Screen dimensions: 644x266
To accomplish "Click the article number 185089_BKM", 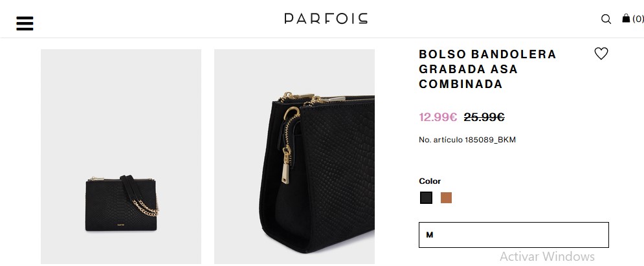I will pyautogui.click(x=467, y=140).
